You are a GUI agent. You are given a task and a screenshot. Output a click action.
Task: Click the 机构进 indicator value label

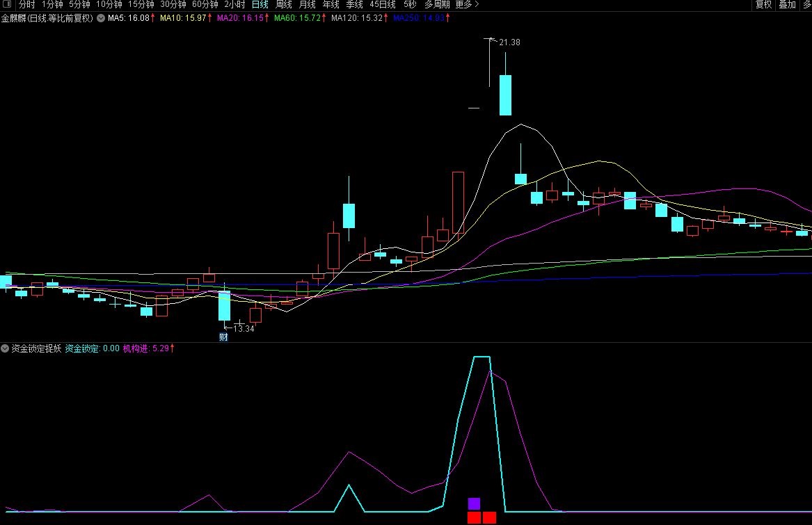[145, 348]
